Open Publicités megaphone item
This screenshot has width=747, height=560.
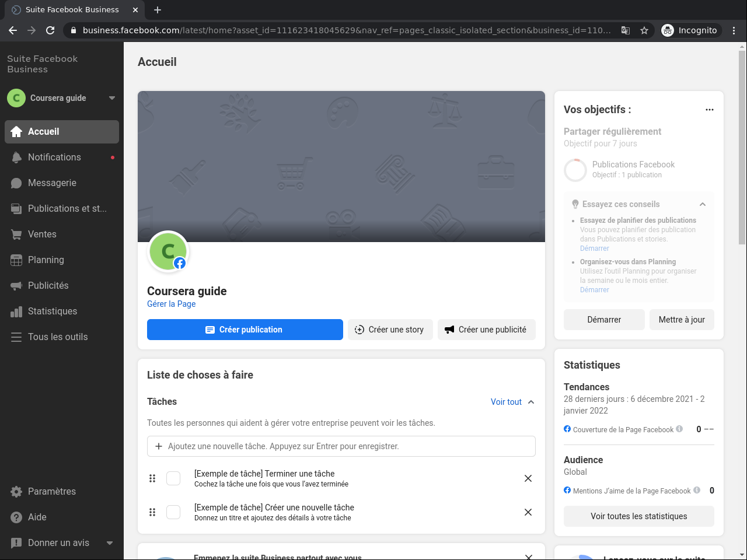pyautogui.click(x=62, y=286)
